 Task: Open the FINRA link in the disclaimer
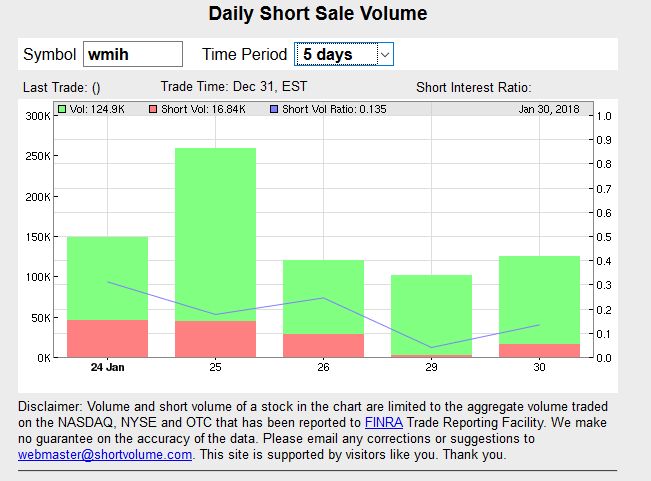tap(384, 423)
